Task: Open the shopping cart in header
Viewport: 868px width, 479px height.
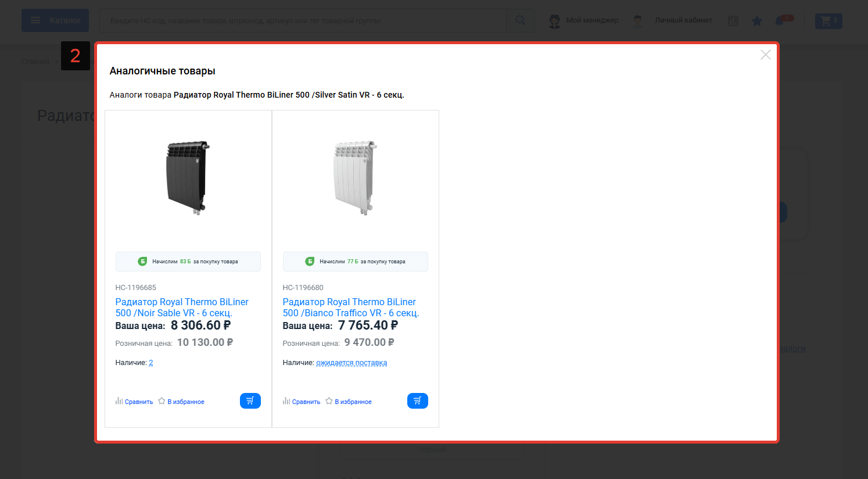Action: 828,21
